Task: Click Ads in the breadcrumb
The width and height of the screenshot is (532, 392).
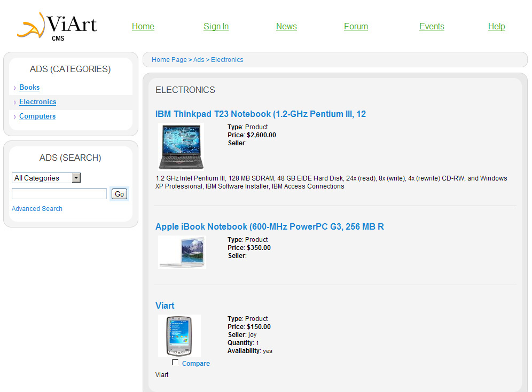Action: tap(199, 60)
